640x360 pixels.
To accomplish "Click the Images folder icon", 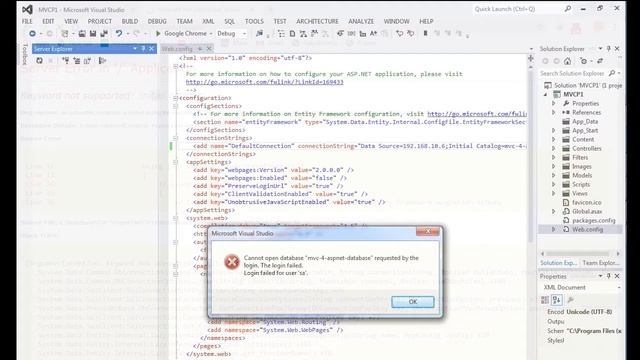I will click(566, 167).
